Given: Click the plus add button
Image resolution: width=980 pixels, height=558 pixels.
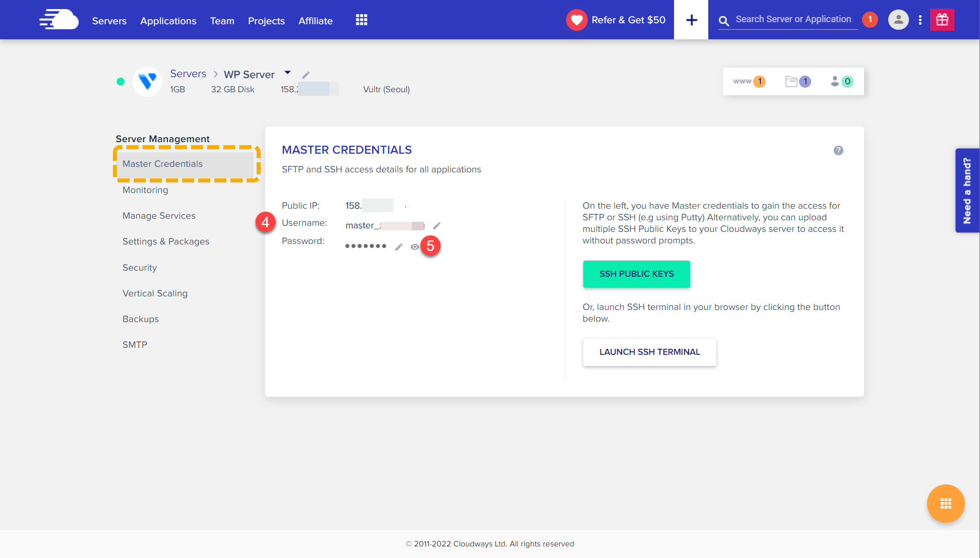Looking at the screenshot, I should coord(691,20).
